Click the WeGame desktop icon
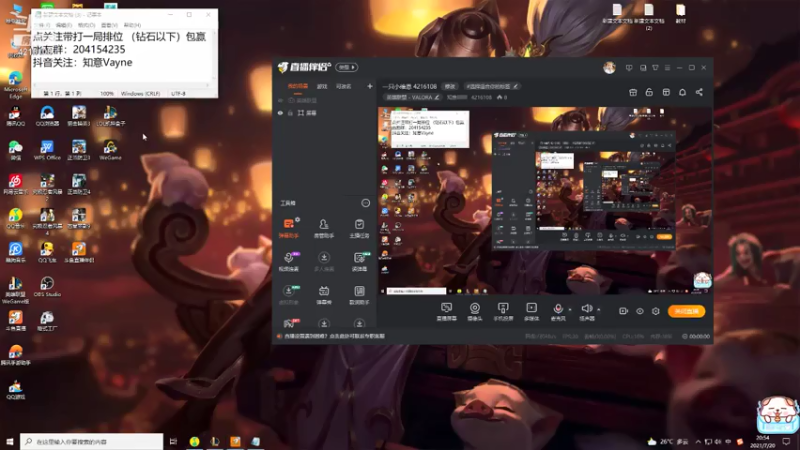Viewport: 800px width, 450px height. (110, 150)
